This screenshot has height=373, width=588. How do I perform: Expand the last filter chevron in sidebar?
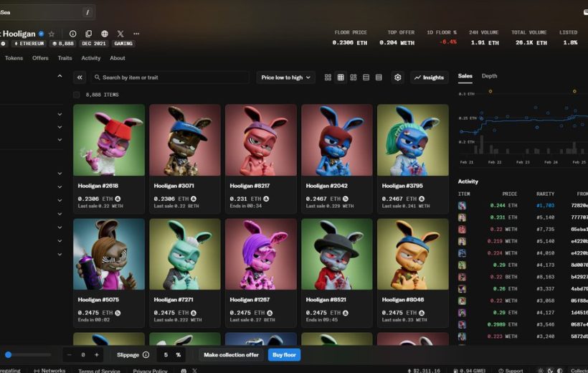coord(60,254)
